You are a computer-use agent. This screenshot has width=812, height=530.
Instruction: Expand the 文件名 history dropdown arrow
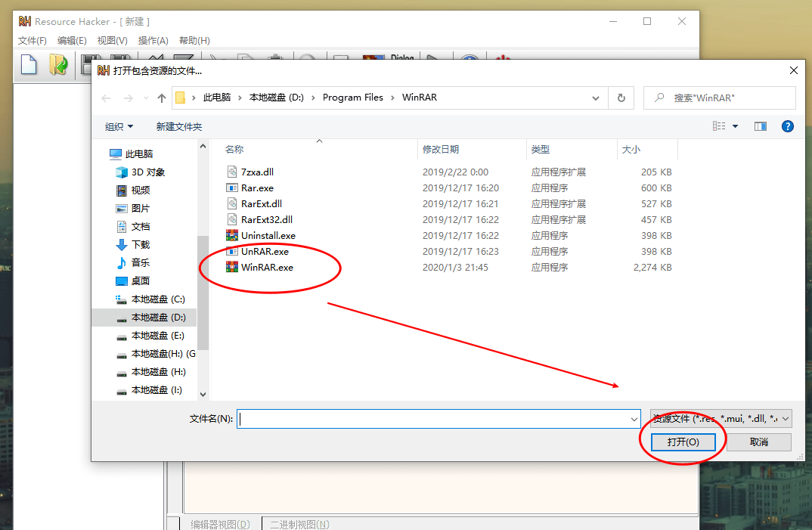[x=634, y=419]
